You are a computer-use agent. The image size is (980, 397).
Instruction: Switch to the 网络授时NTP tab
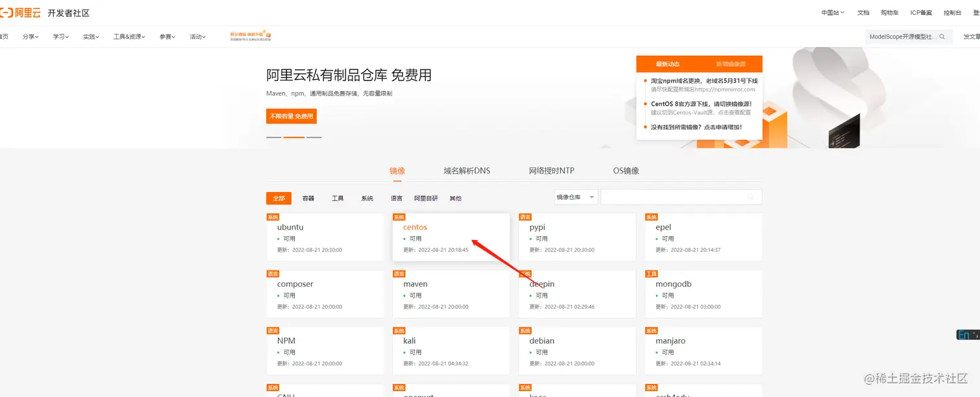point(552,171)
